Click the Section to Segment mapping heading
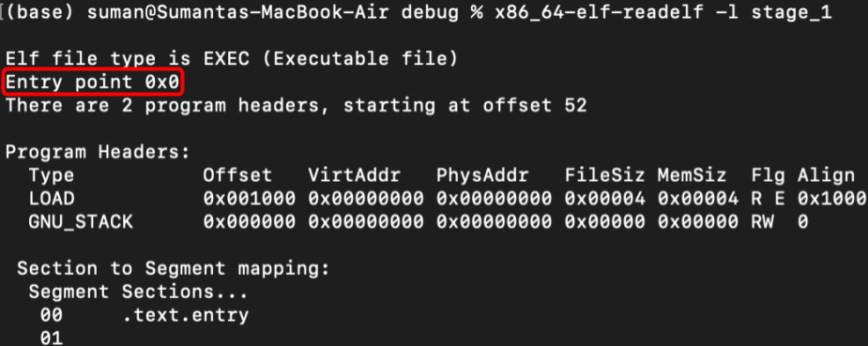The image size is (868, 346). click(x=174, y=269)
